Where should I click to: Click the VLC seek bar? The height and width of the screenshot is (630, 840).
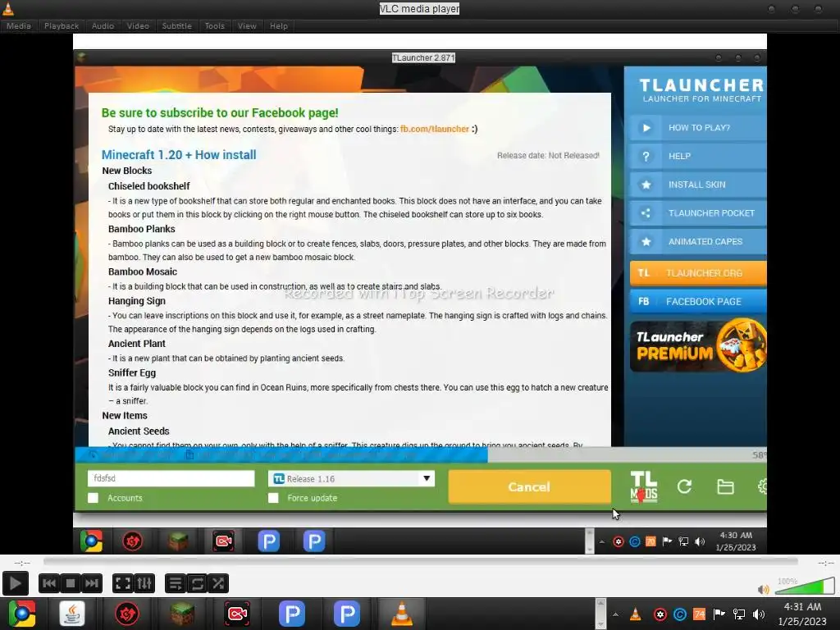click(421, 561)
